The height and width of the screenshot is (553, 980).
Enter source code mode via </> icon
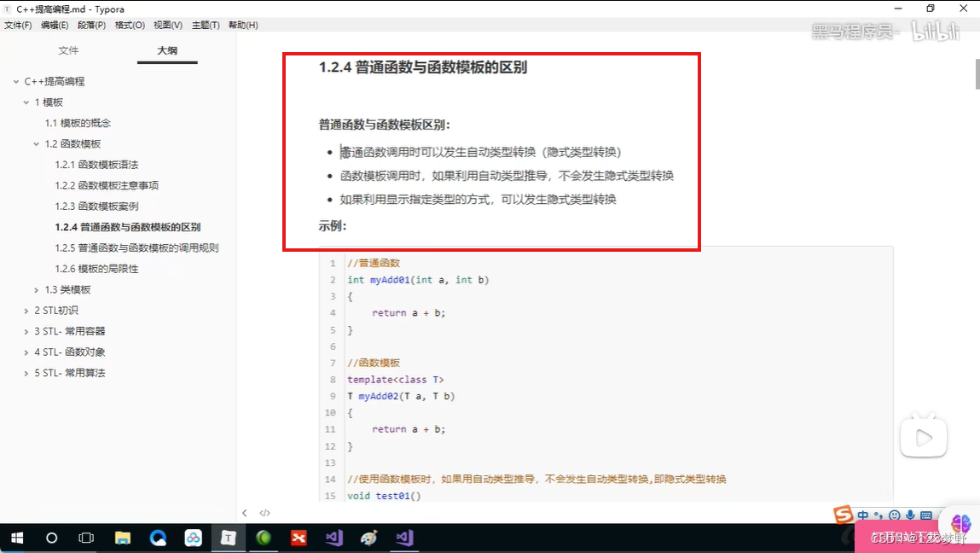(x=264, y=512)
